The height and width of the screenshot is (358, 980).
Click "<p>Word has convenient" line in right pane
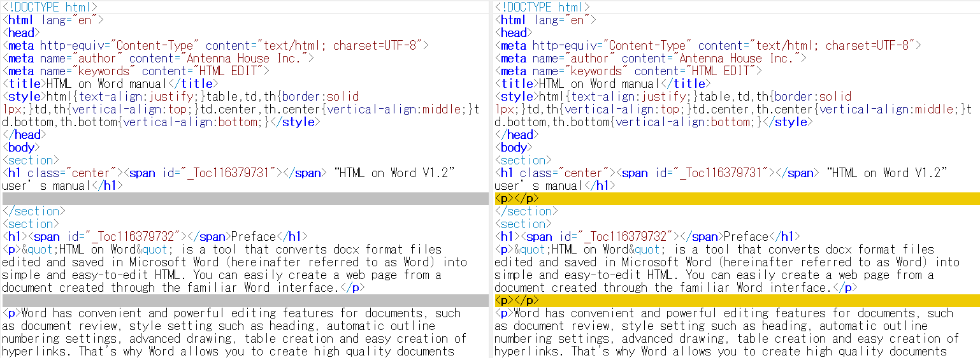[724, 313]
